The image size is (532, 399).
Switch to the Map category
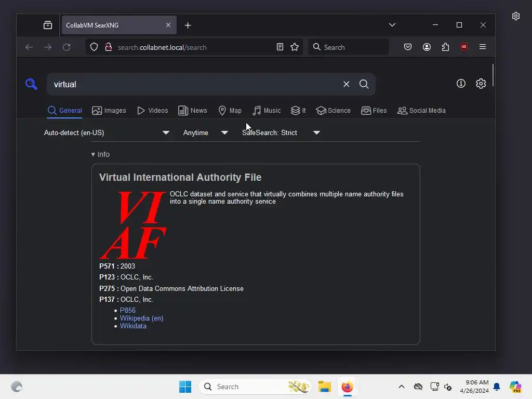[230, 111]
